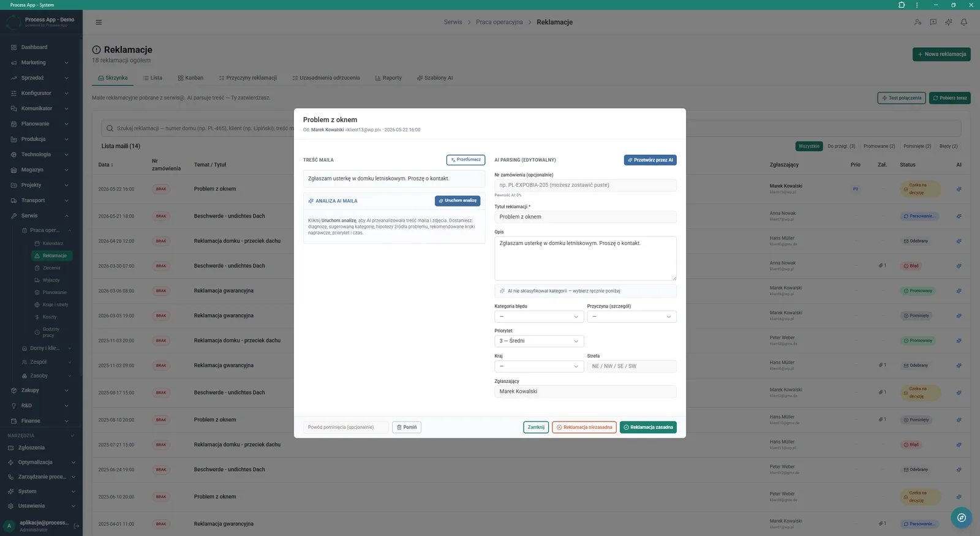The width and height of the screenshot is (980, 536).
Task: Click the Tytuł reklamacji input field
Action: click(586, 217)
